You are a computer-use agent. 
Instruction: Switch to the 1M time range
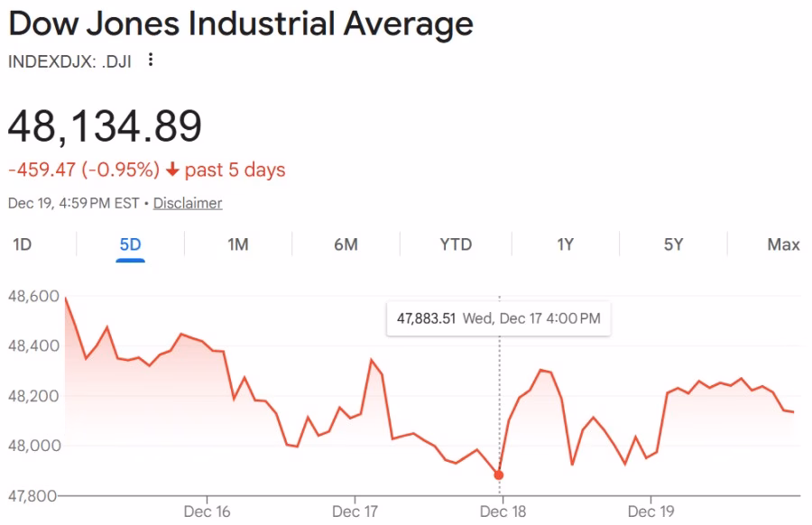[238, 244]
